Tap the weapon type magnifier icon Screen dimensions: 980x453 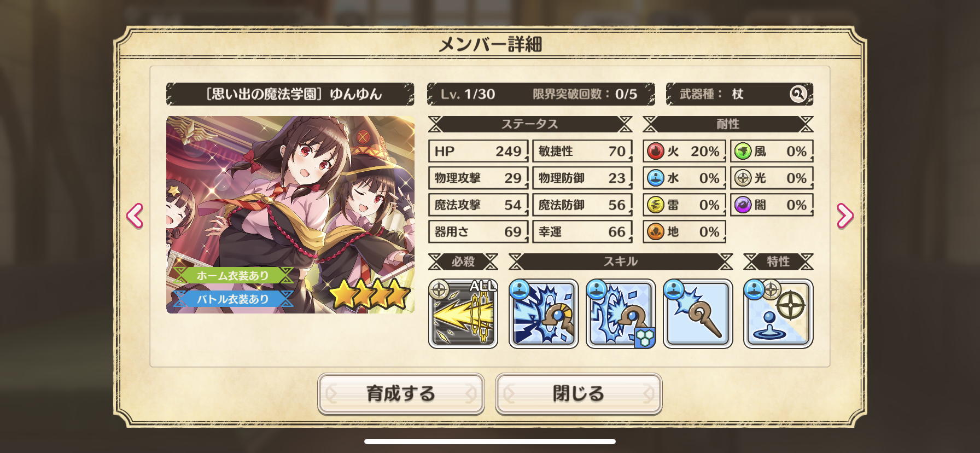point(798,94)
